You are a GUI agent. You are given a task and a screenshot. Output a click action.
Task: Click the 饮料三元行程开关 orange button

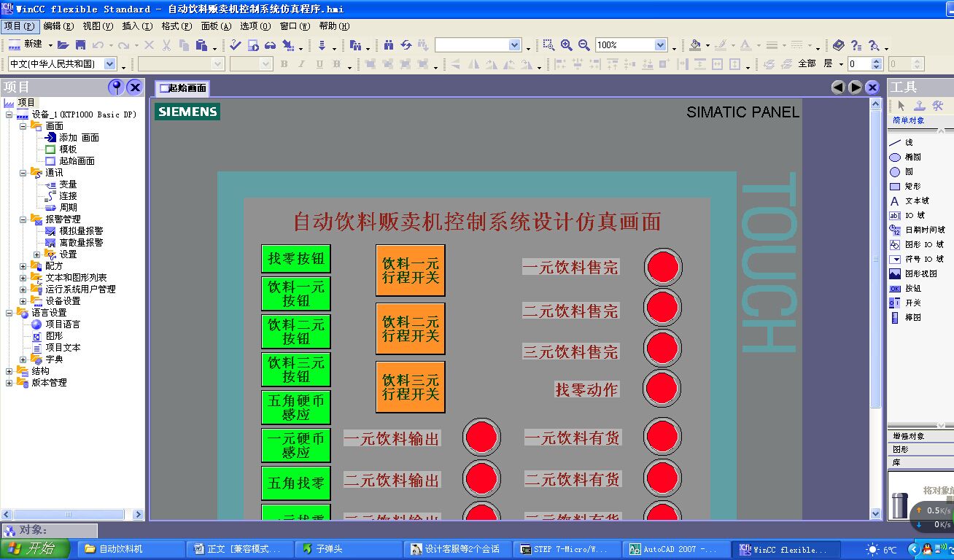tap(411, 387)
